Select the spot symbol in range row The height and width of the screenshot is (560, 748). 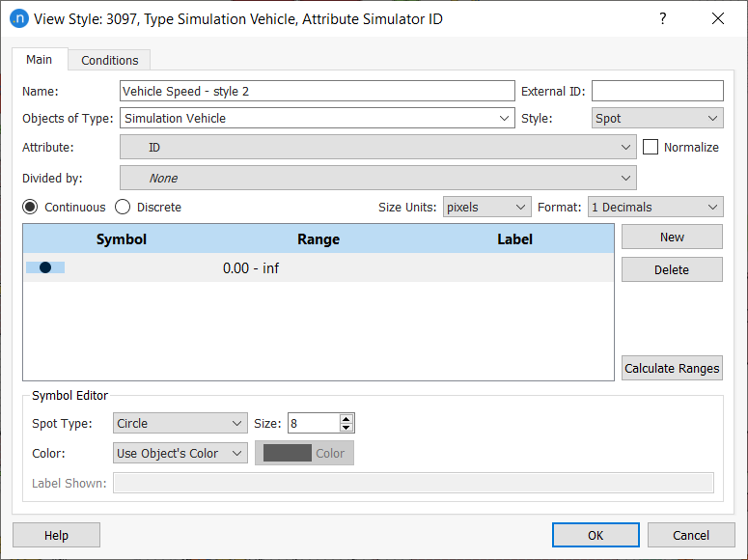tap(45, 267)
